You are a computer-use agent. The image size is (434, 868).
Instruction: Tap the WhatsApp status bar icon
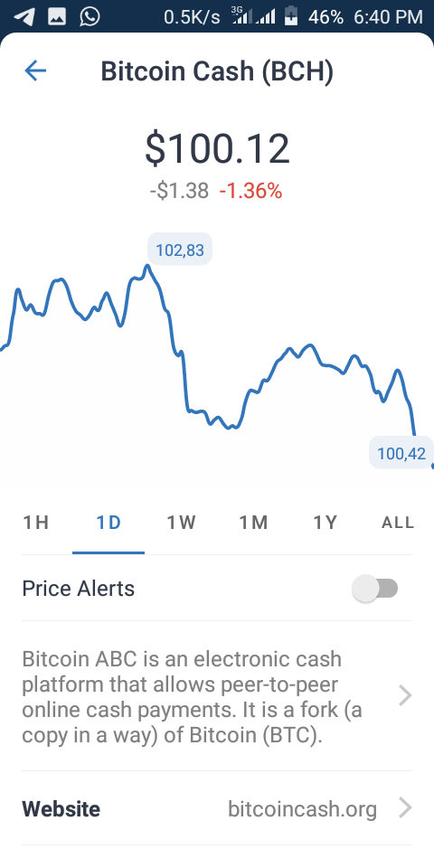click(x=90, y=16)
